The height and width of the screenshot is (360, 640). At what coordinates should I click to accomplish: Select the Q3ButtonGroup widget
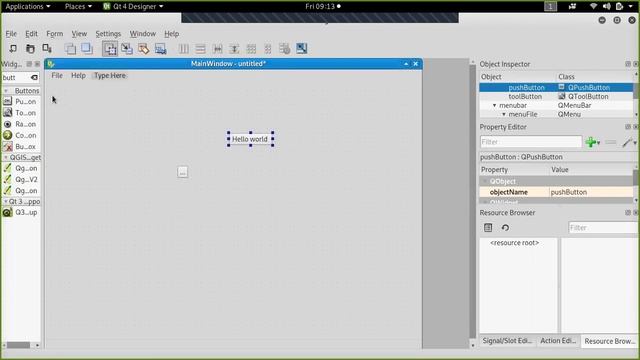[x=20, y=212]
